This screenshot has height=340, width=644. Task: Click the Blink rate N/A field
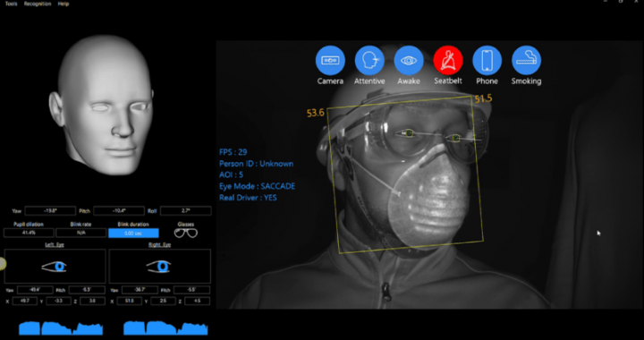coord(80,233)
